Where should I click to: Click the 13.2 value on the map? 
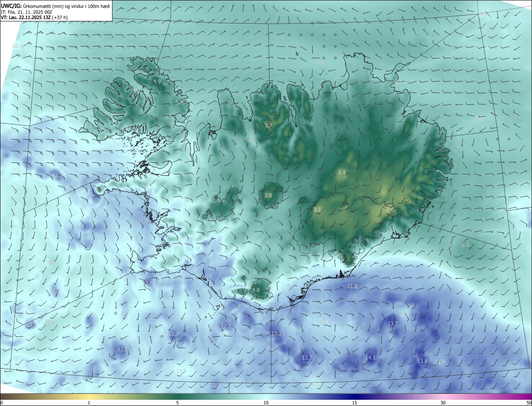276,334
